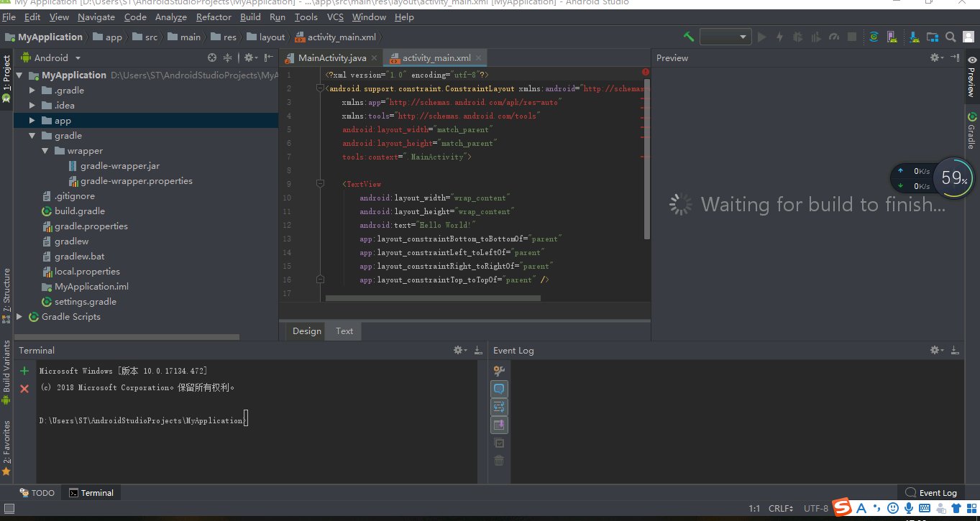Toggle the 2: Favorites tool window button
Screen dimensions: 980x521
[x=6, y=448]
